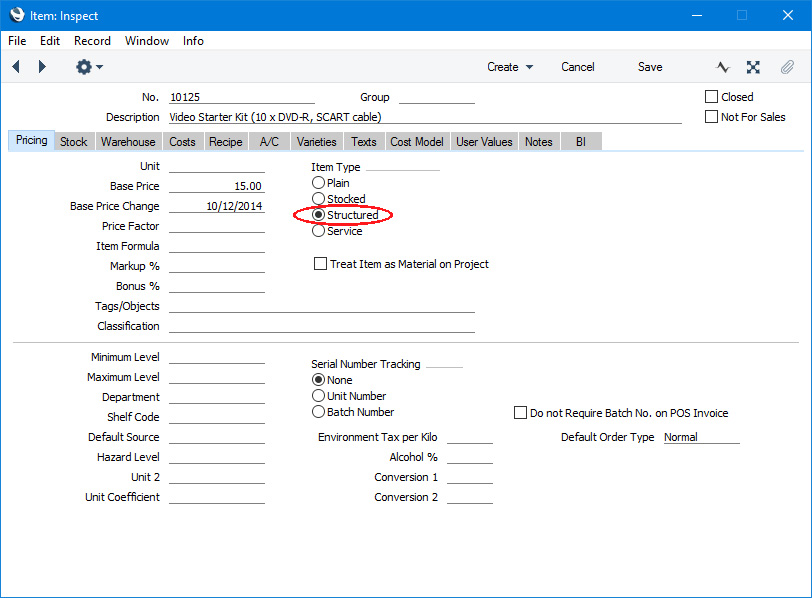Image resolution: width=812 pixels, height=598 pixels.
Task: Switch to the Cost Model tab
Action: click(417, 142)
